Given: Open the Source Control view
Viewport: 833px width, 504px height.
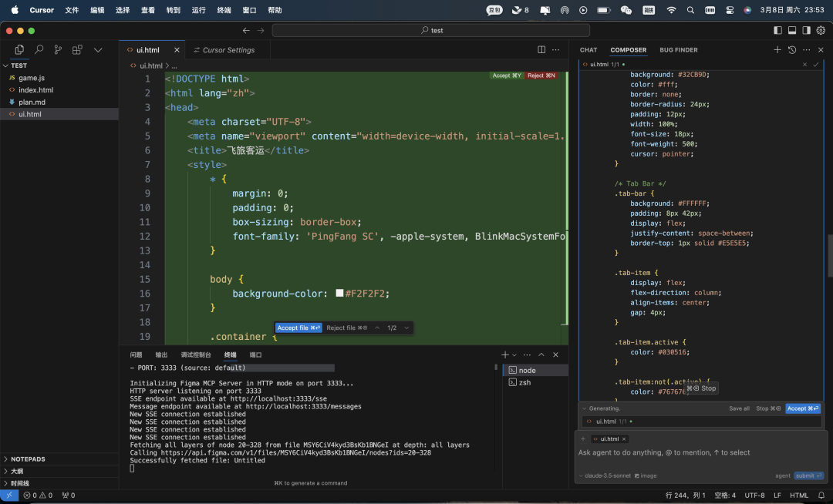Looking at the screenshot, I should (x=58, y=49).
